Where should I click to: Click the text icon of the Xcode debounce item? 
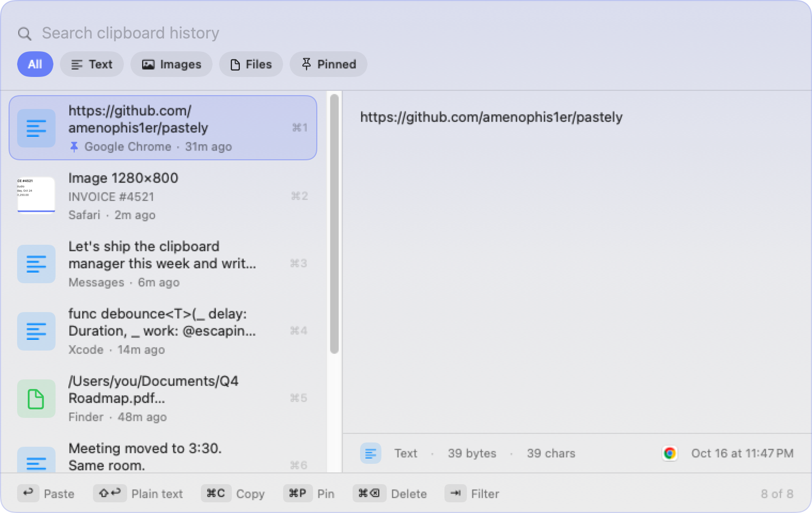tap(36, 331)
